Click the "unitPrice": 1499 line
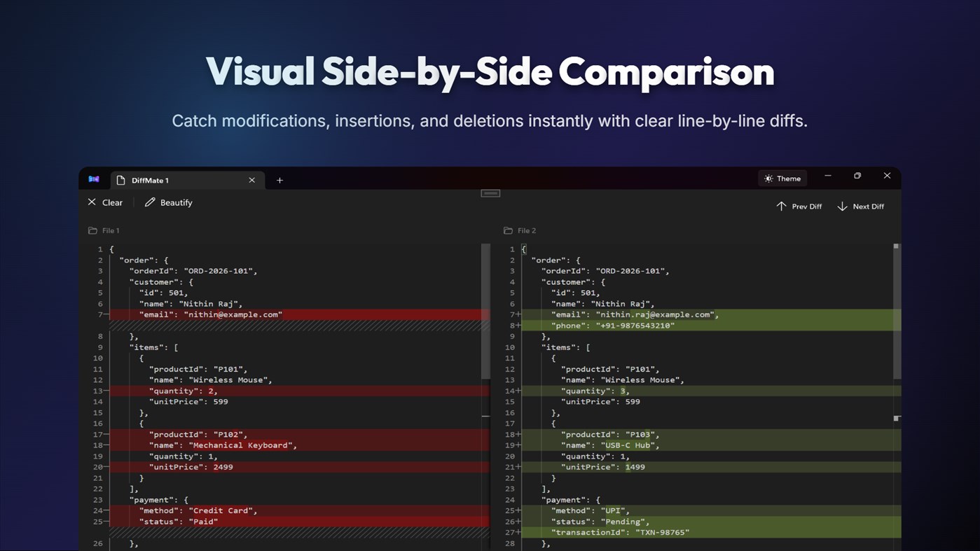 [x=711, y=467]
